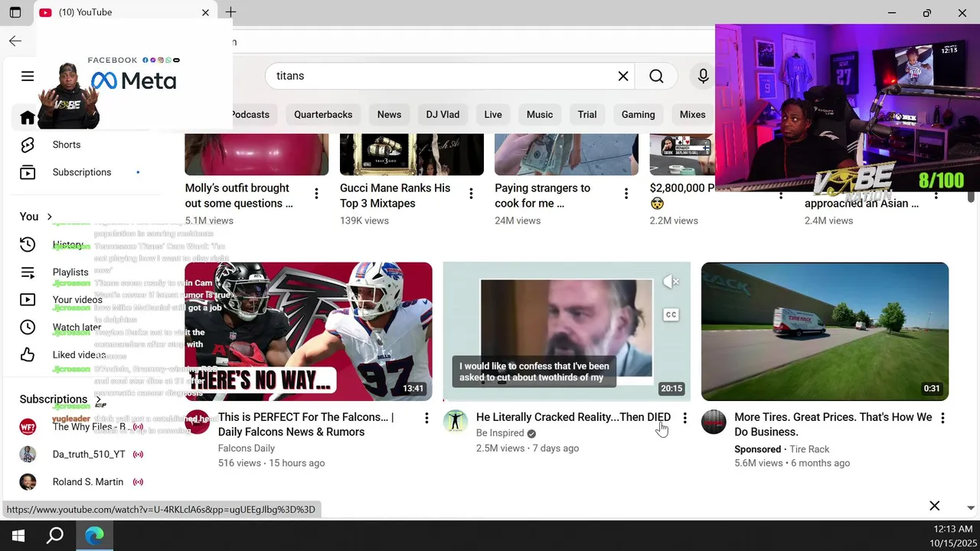980x551 pixels.
Task: Select the Mixes filter chip
Action: [692, 115]
